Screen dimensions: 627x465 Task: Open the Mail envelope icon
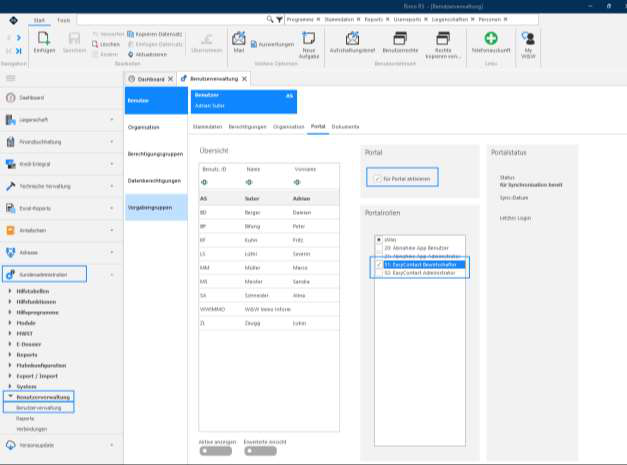(x=239, y=39)
